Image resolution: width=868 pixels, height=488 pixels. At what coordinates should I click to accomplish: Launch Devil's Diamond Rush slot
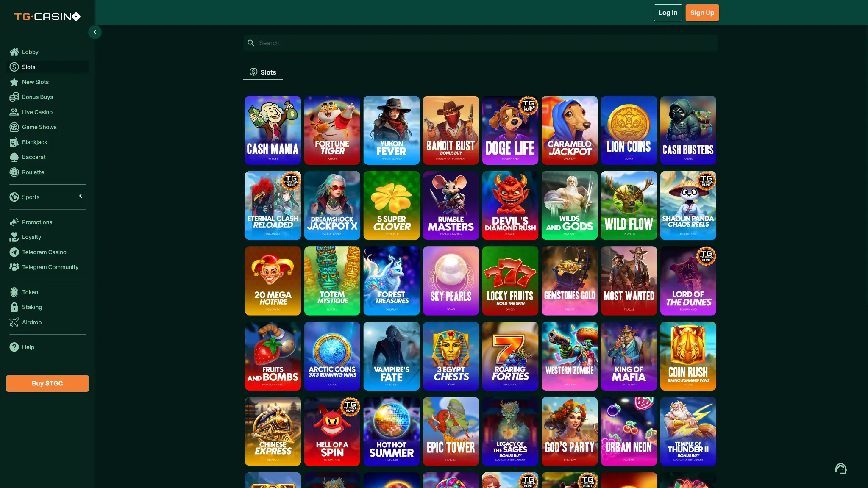(x=510, y=205)
